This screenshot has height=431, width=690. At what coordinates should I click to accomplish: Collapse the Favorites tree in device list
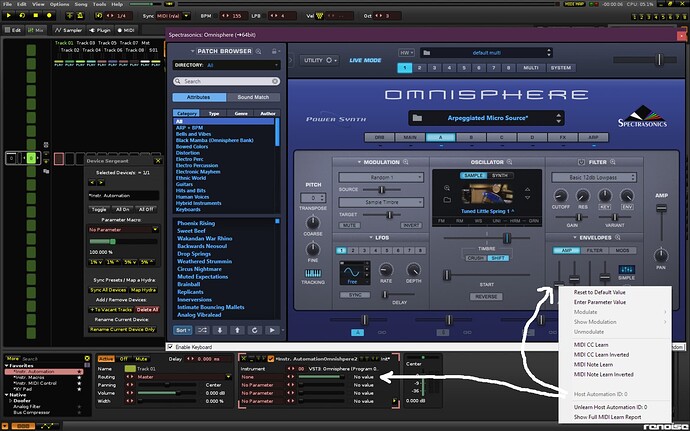click(7, 365)
